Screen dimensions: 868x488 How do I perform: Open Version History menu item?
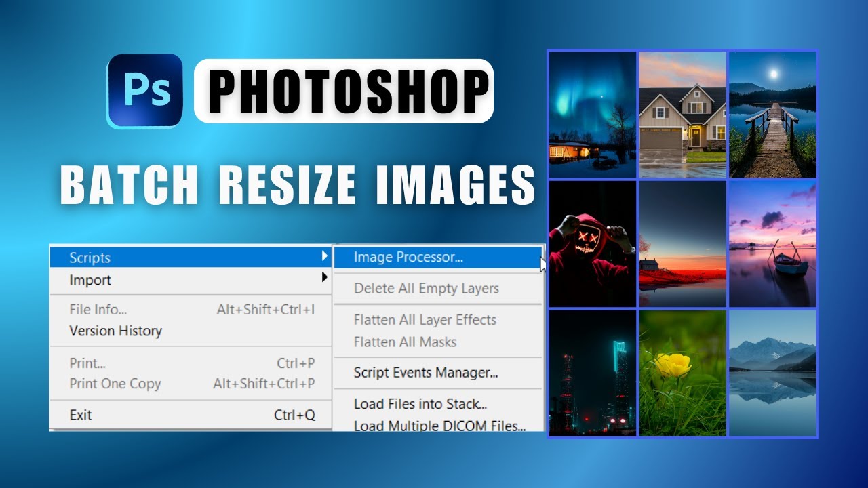pos(115,331)
